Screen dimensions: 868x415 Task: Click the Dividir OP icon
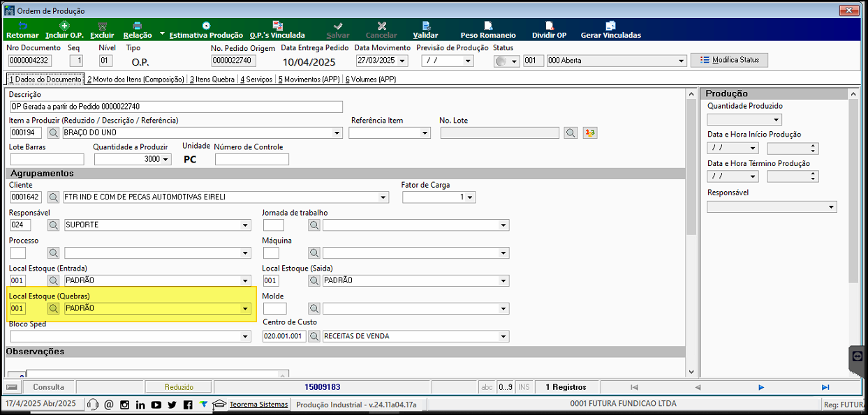[x=549, y=29]
